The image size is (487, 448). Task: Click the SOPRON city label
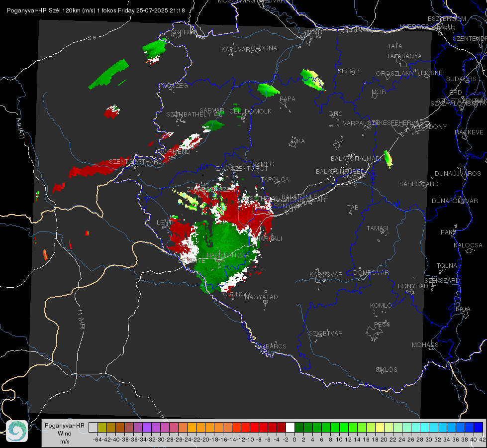pos(183,32)
